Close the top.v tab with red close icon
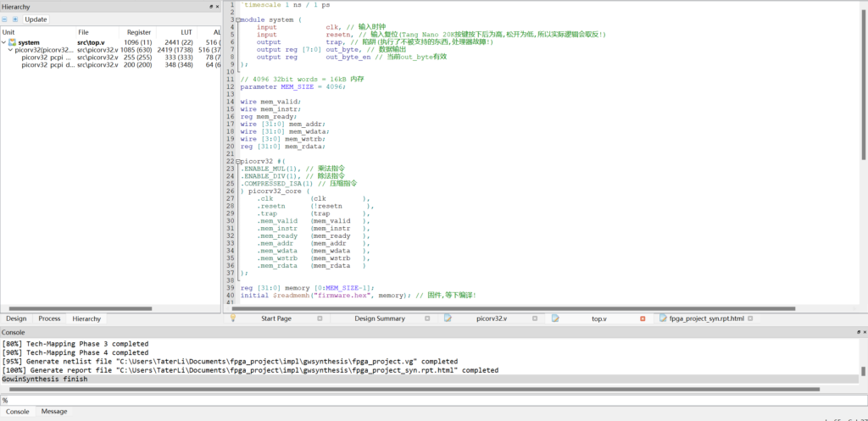The width and height of the screenshot is (868, 421). 643,319
